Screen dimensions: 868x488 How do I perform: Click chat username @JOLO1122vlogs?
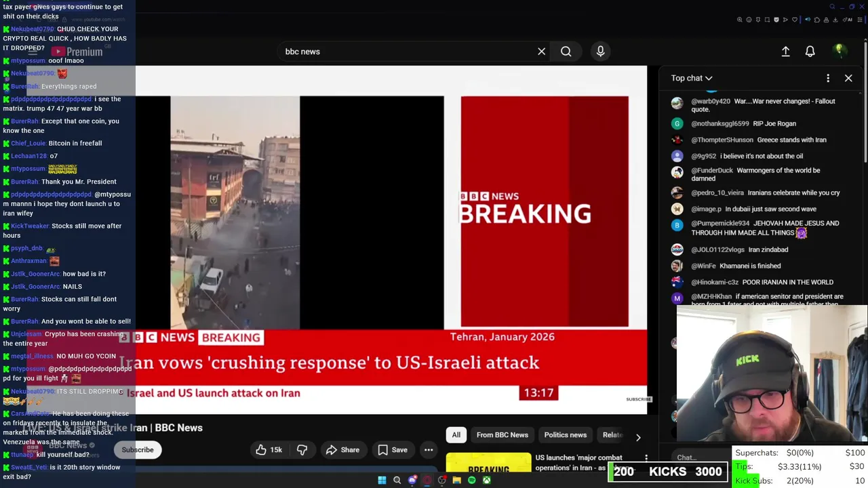click(717, 249)
